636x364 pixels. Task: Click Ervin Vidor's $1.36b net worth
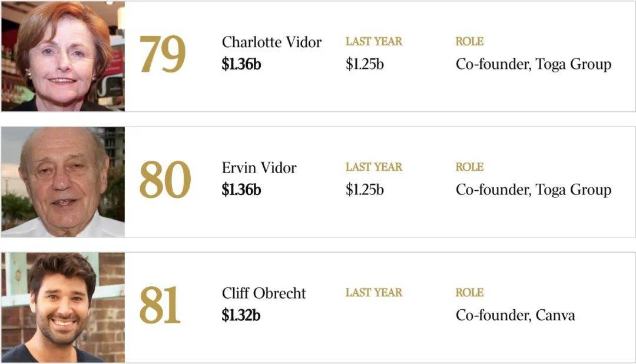pos(241,190)
